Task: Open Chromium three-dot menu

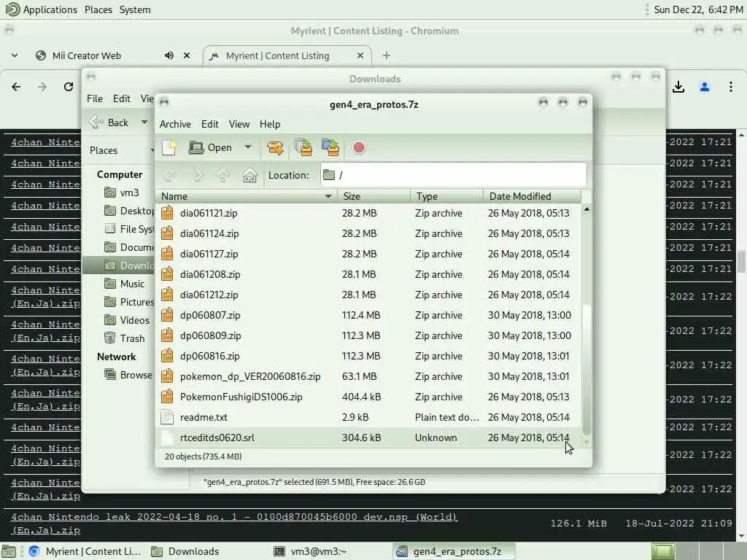Action: coord(731,87)
